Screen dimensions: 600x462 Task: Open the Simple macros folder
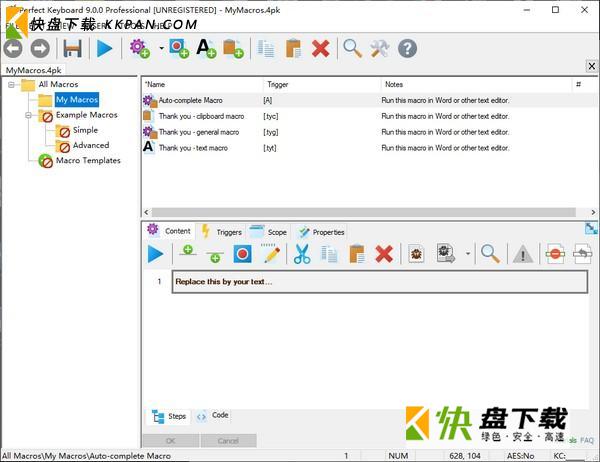[85, 130]
